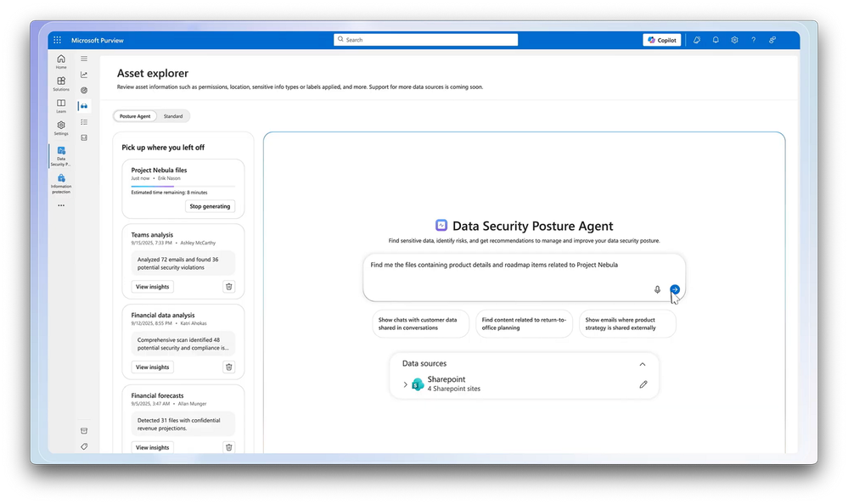Open the notifications bell

(716, 40)
